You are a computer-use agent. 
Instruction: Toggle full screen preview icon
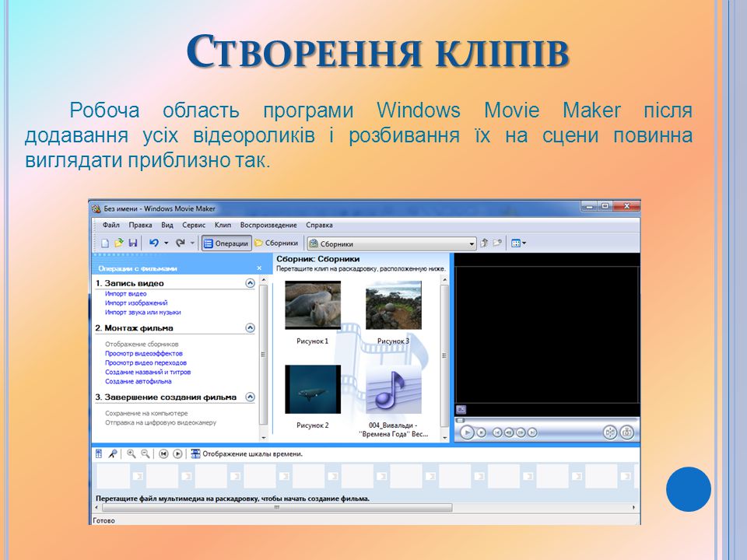(x=461, y=409)
